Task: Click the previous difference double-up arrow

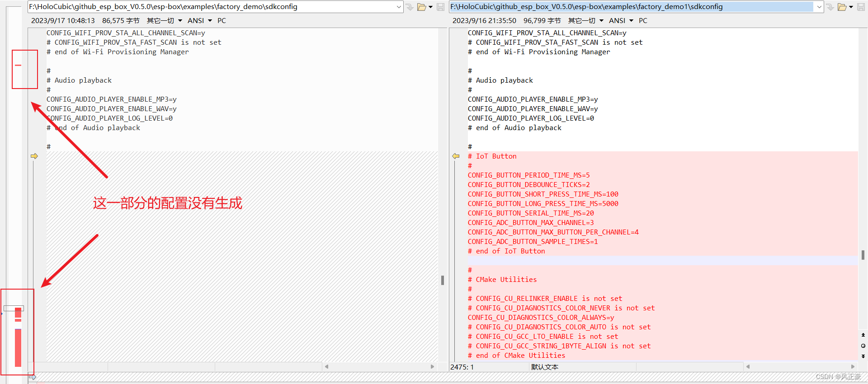Action: [x=863, y=335]
